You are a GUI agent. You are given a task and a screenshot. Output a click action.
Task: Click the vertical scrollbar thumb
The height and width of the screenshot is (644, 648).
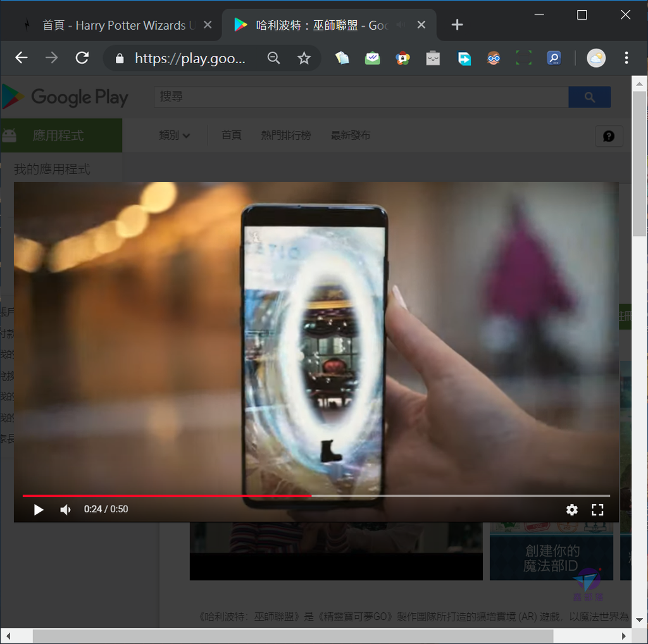[639, 163]
